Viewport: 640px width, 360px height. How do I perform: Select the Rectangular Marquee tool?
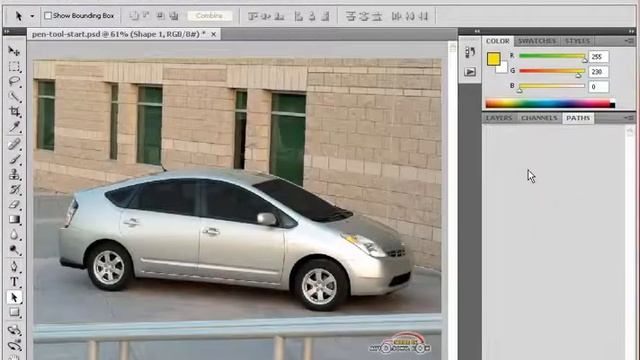pos(14,67)
